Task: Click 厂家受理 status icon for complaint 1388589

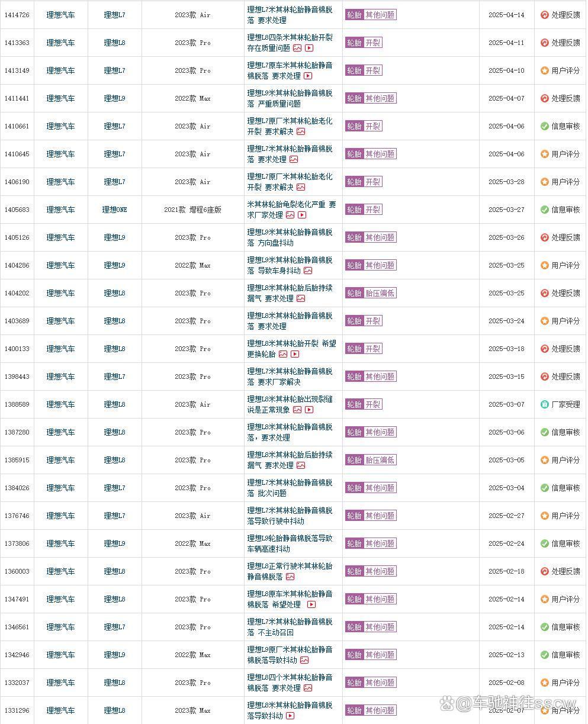Action: click(x=545, y=404)
